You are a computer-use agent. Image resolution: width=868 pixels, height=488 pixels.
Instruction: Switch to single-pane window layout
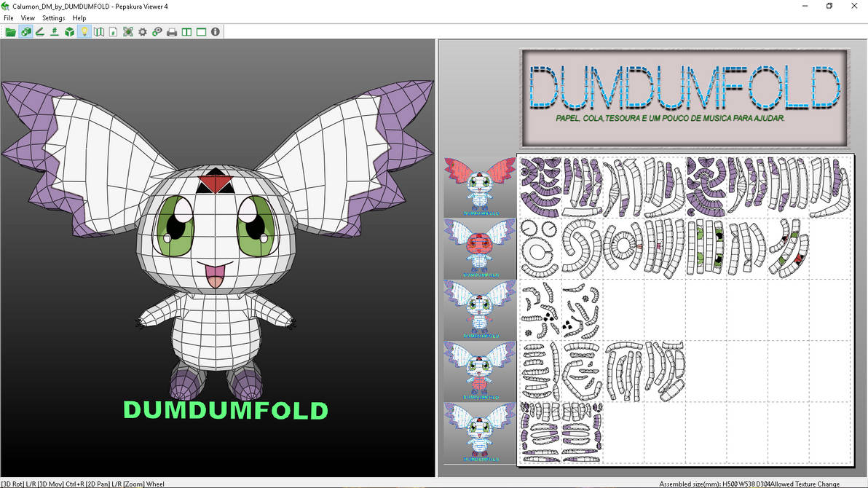[x=201, y=32]
